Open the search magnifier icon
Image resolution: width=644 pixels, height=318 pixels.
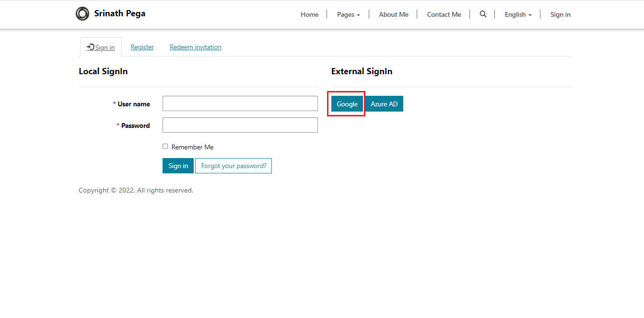[483, 14]
